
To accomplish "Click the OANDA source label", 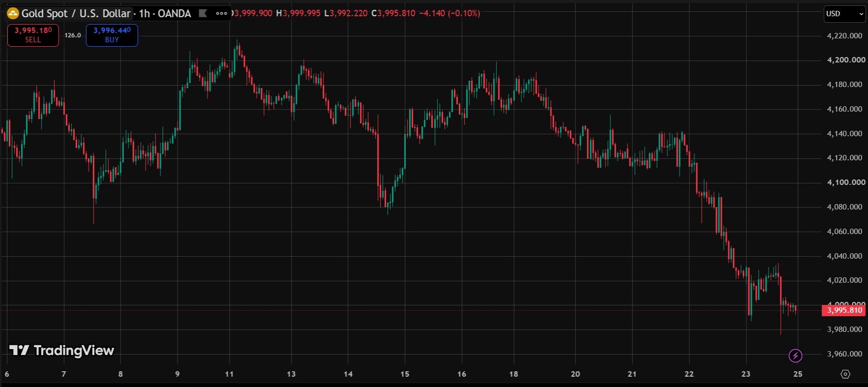I will (x=174, y=13).
